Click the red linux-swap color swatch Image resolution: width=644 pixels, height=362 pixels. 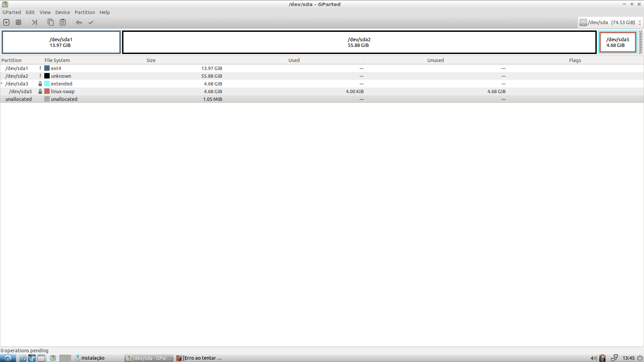pyautogui.click(x=47, y=92)
